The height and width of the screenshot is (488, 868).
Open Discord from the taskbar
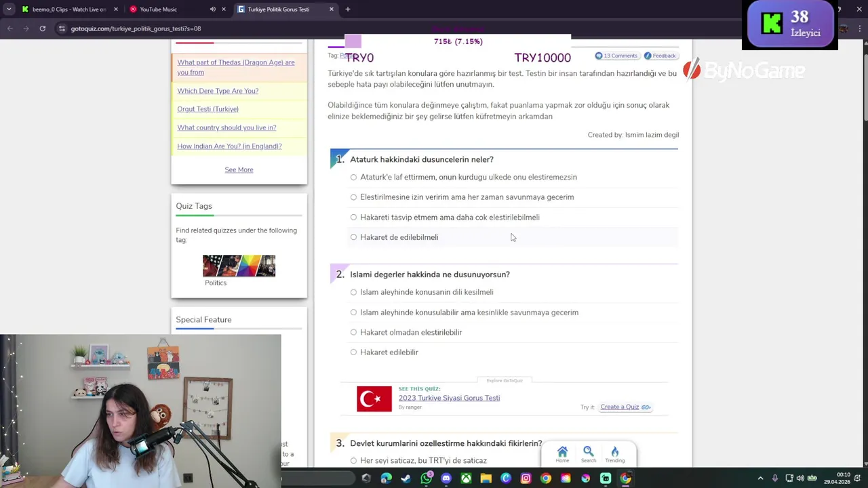pos(446,479)
